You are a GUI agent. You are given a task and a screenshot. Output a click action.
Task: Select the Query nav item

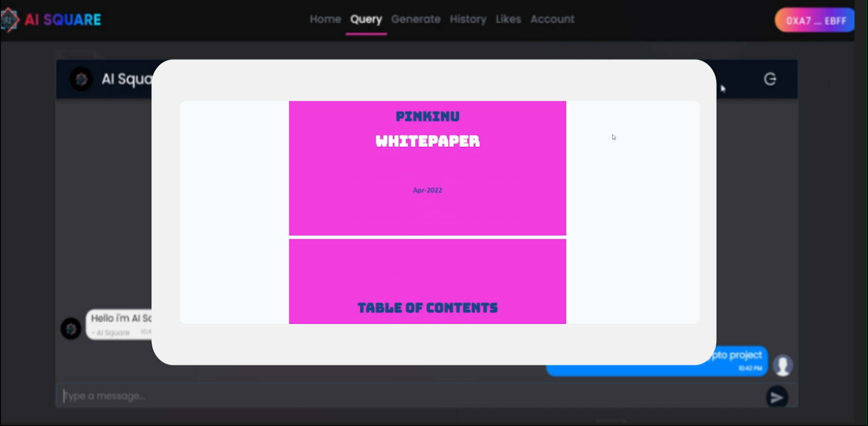tap(366, 19)
